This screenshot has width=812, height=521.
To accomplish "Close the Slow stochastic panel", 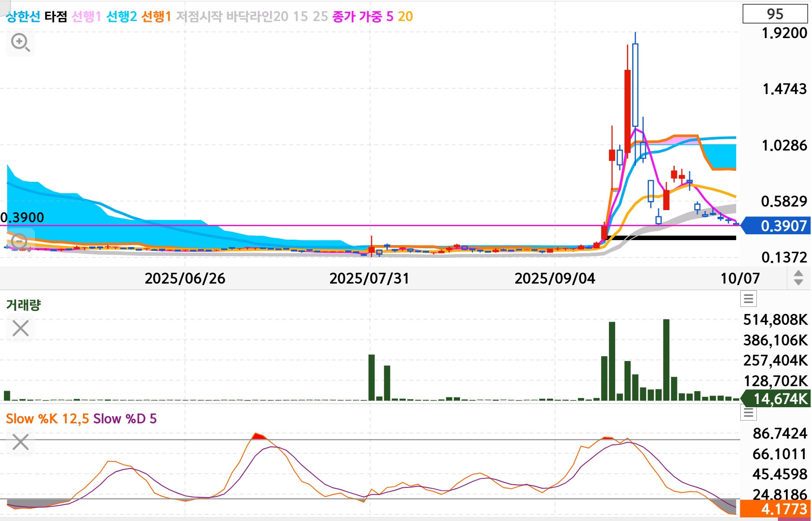I will coord(20,442).
